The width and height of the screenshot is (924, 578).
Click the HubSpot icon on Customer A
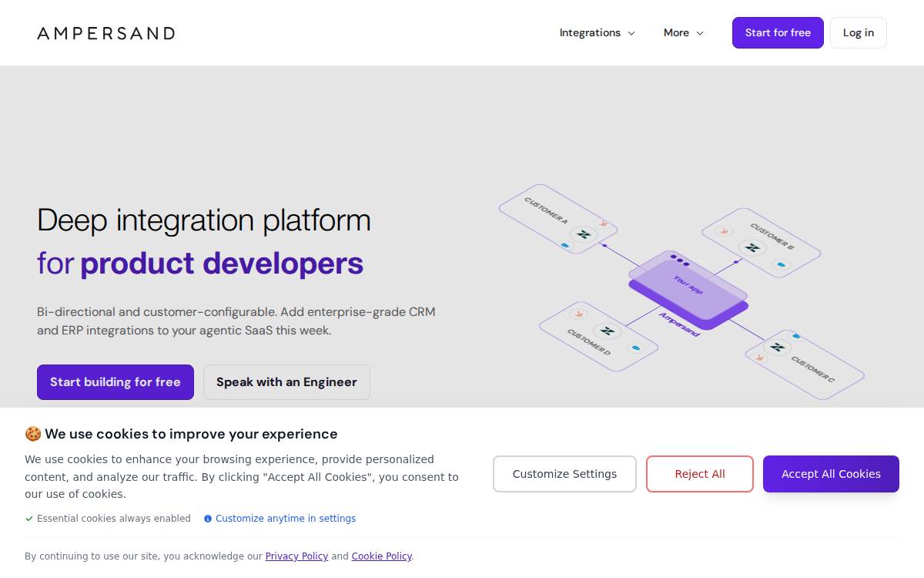[x=604, y=224]
